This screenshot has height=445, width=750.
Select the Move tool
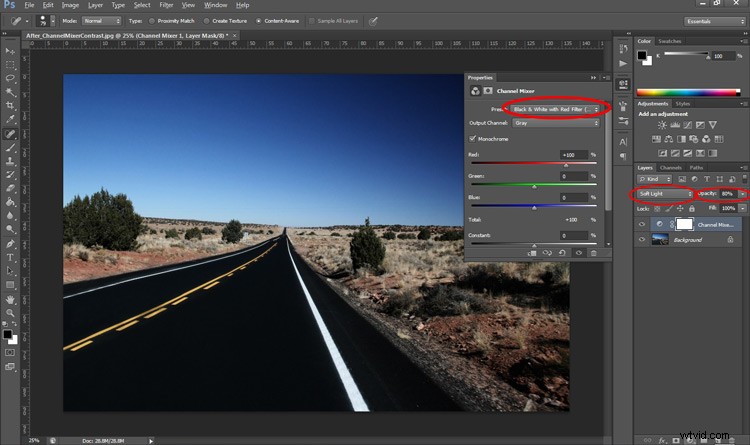[x=10, y=51]
